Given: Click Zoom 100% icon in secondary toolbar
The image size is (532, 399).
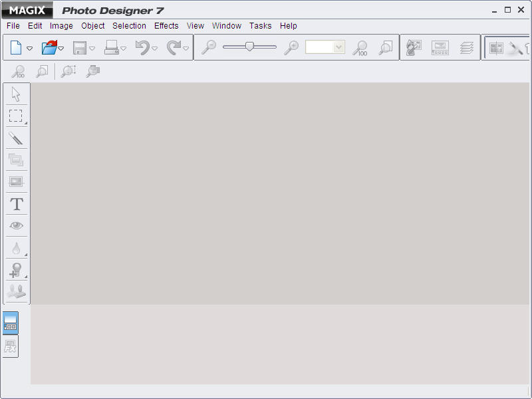Looking at the screenshot, I should [x=18, y=71].
